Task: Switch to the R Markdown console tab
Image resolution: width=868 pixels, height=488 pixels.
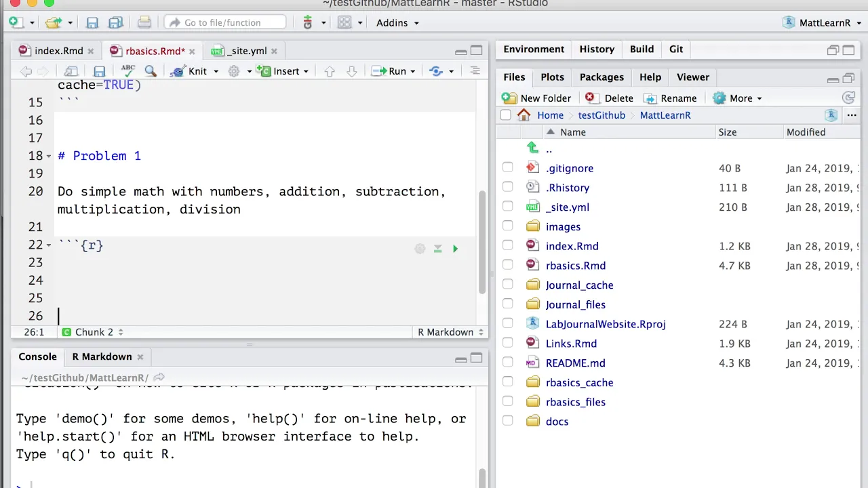Action: point(102,357)
